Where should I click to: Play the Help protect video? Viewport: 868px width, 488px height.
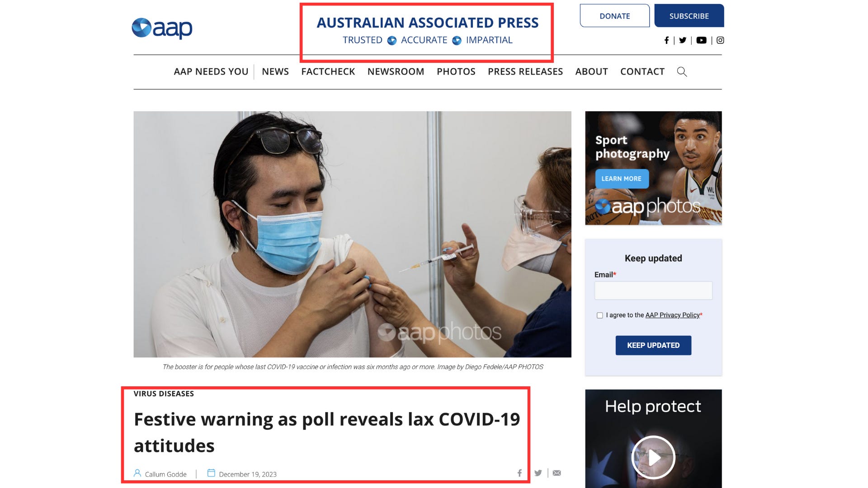pyautogui.click(x=653, y=457)
